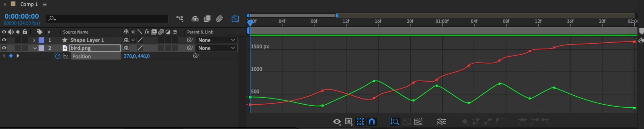Click the Fit All Graphs to View icon
This screenshot has width=644, height=129.
418,122
